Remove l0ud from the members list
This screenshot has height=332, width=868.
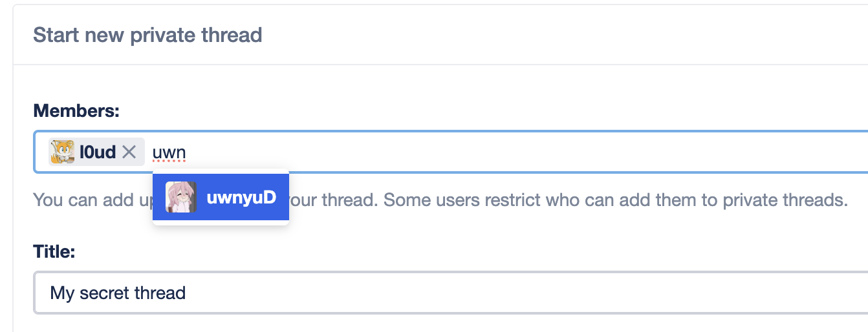[129, 152]
